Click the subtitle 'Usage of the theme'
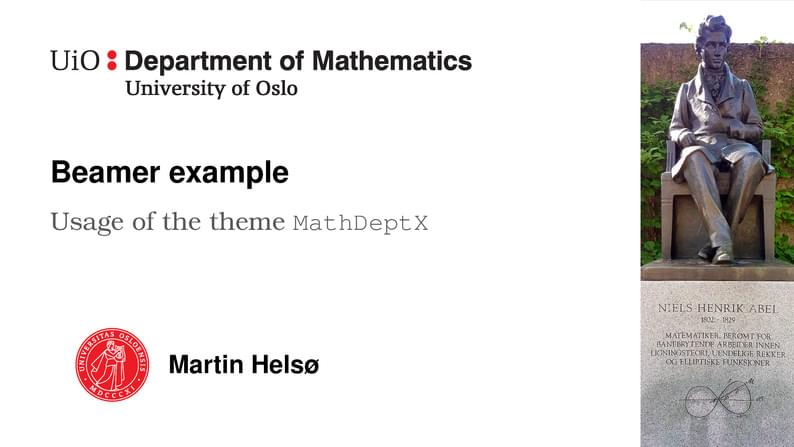 [167, 222]
